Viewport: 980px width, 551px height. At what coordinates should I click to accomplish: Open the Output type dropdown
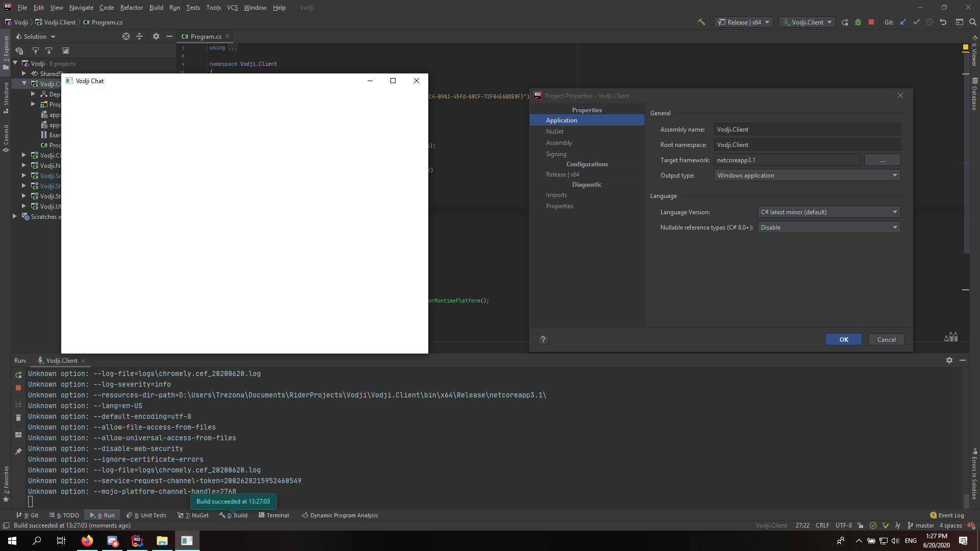895,175
